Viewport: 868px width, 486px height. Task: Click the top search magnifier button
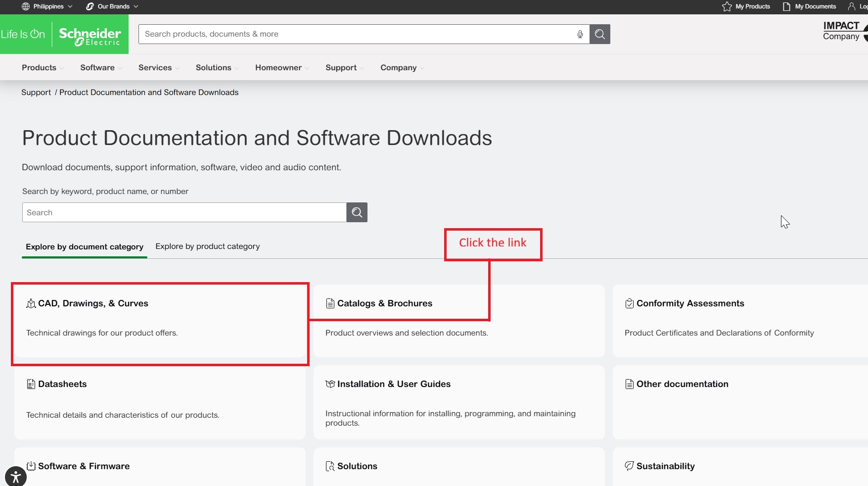pos(600,34)
